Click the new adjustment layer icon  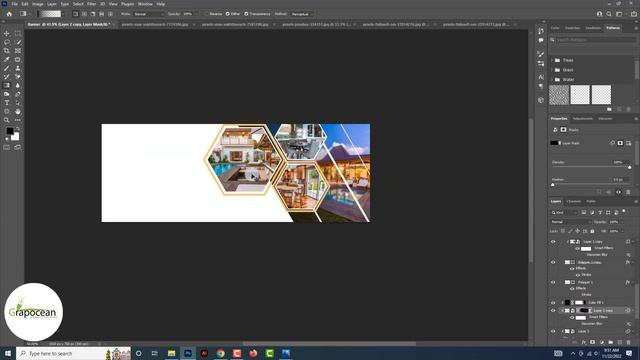click(x=602, y=342)
